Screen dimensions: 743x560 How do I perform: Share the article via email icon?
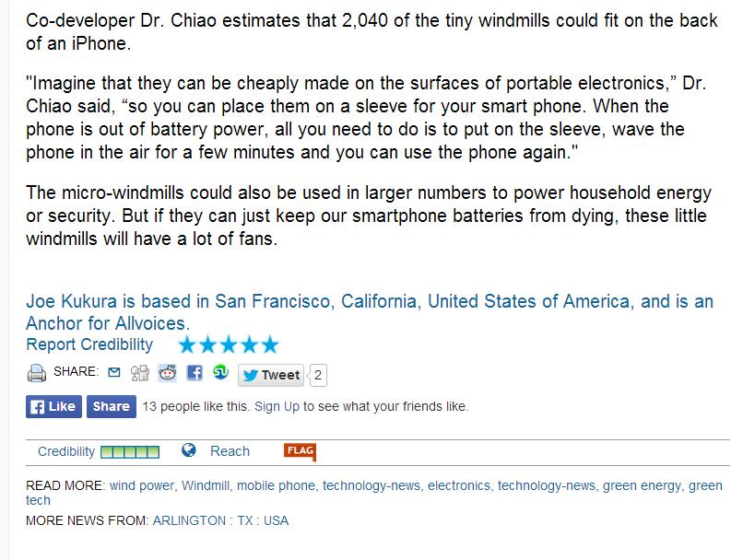[x=114, y=373]
